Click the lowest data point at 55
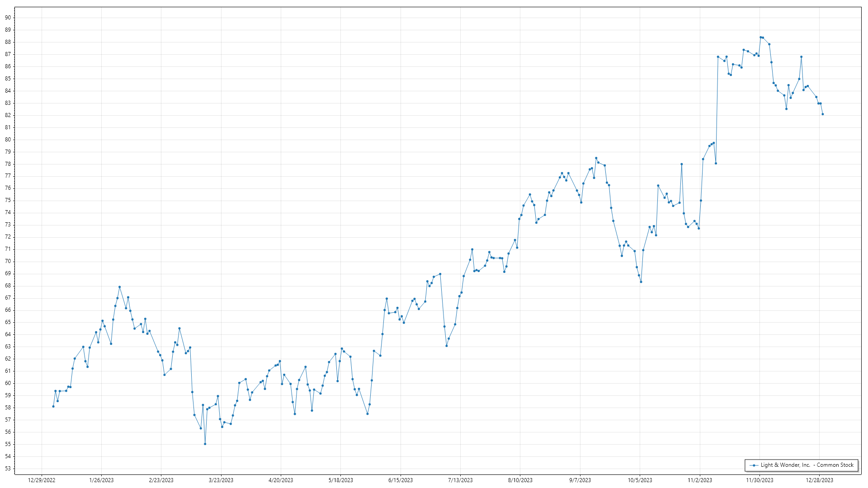Viewport: 868px width, 488px height. click(x=205, y=444)
